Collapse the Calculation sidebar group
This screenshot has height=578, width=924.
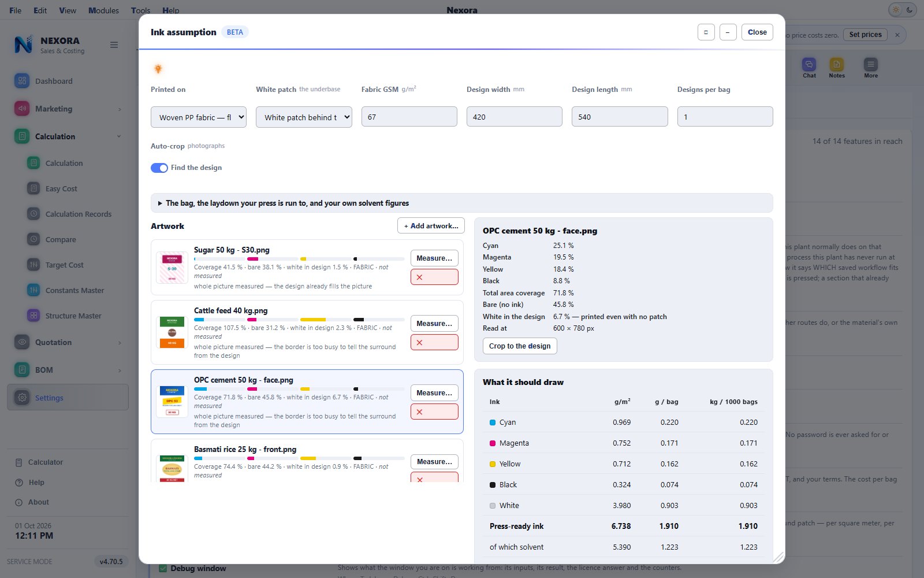point(119,136)
